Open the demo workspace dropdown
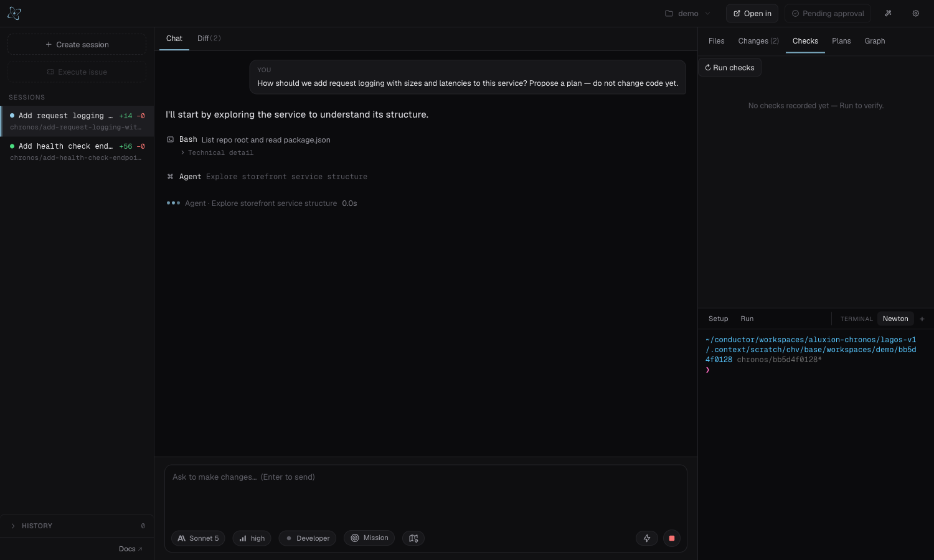 pos(688,13)
